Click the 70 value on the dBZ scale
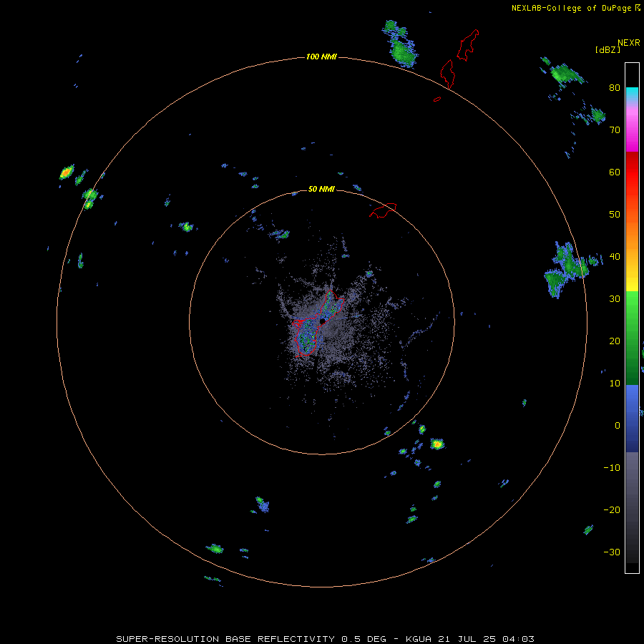The width and height of the screenshot is (644, 644). click(x=615, y=130)
